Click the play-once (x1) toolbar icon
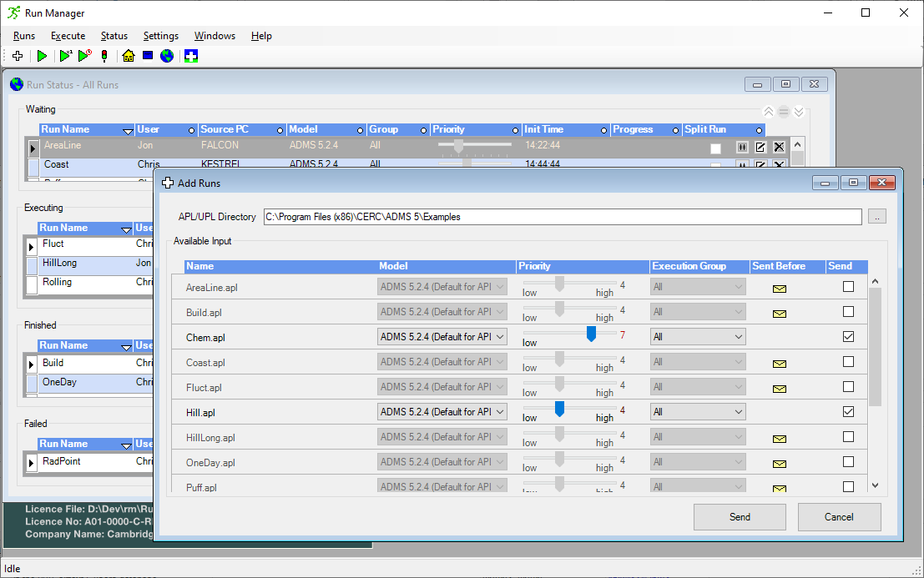The height and width of the screenshot is (578, 924). coord(66,56)
